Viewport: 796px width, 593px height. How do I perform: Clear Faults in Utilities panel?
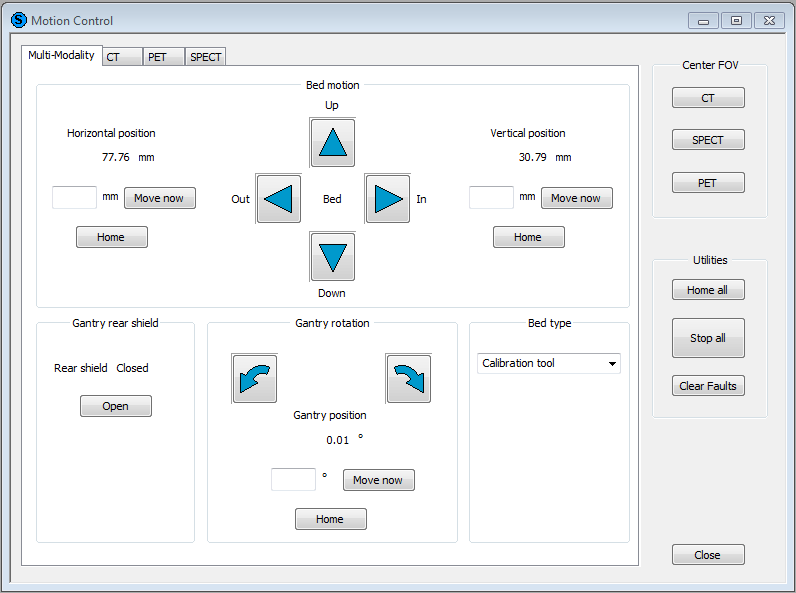708,386
